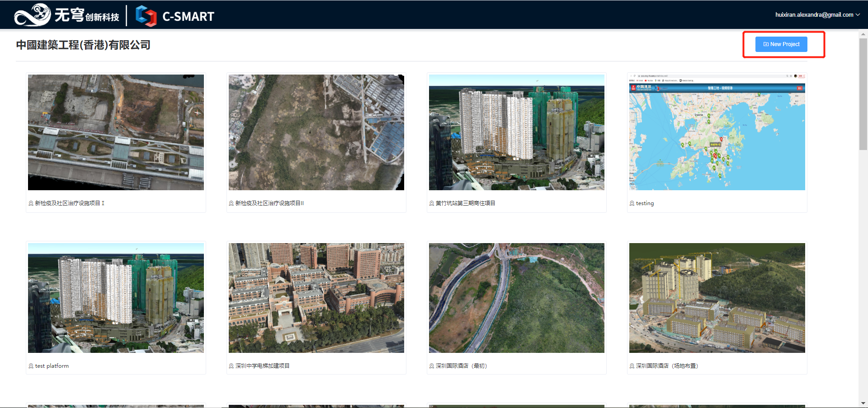
Task: Click the C-SMART cube logo icon
Action: click(x=146, y=16)
